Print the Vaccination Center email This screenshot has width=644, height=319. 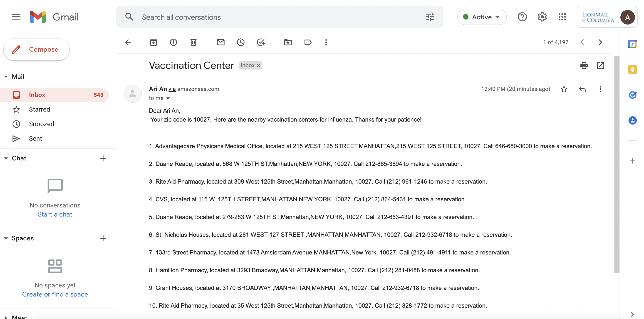pos(584,66)
